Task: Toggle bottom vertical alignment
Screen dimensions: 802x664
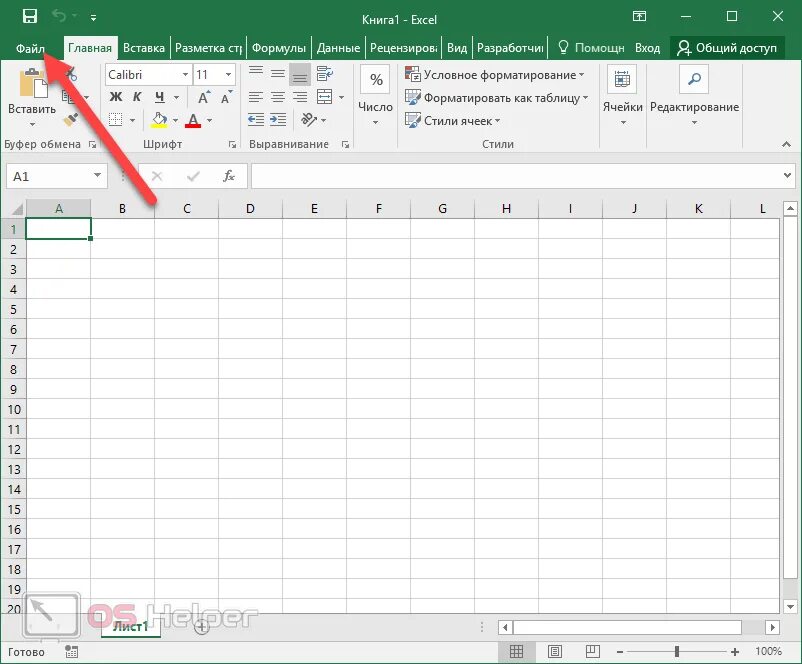Action: coord(300,75)
